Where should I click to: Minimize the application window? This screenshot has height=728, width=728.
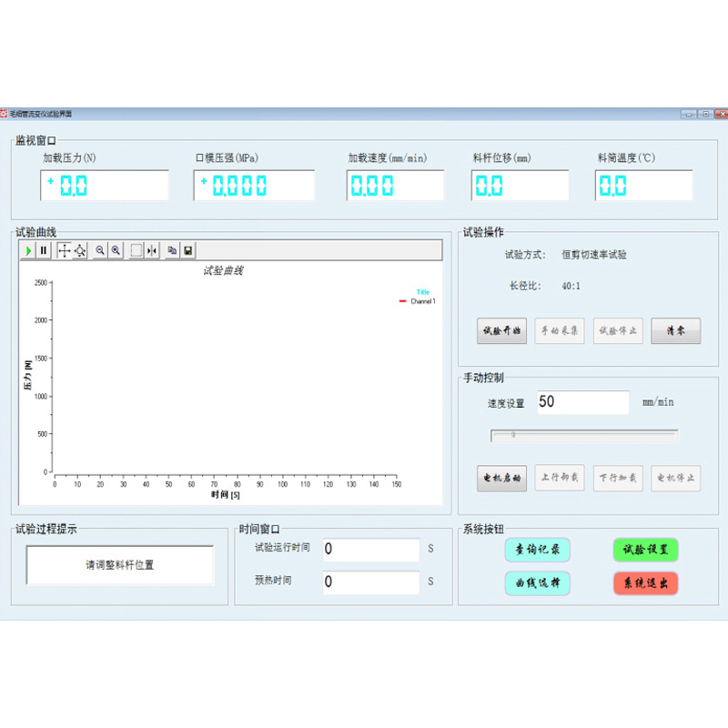[x=689, y=114]
